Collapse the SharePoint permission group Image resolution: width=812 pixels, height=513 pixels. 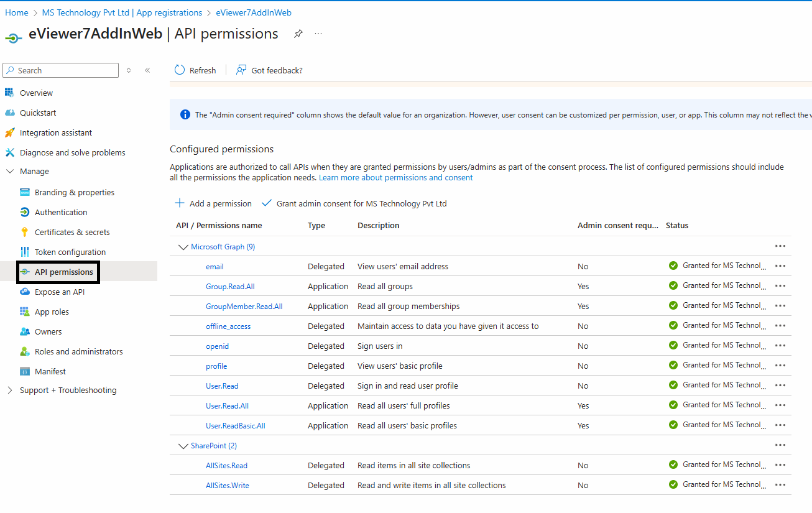click(x=183, y=445)
